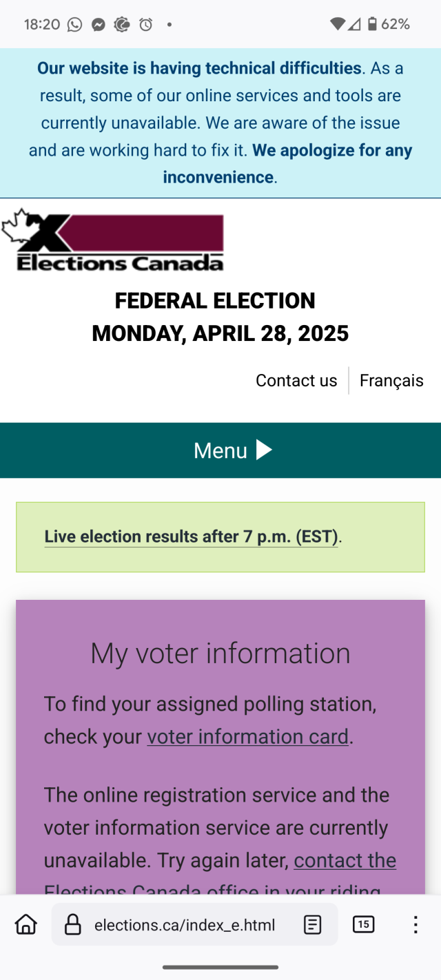Tap the browser home icon
This screenshot has height=980, width=441.
(x=26, y=924)
